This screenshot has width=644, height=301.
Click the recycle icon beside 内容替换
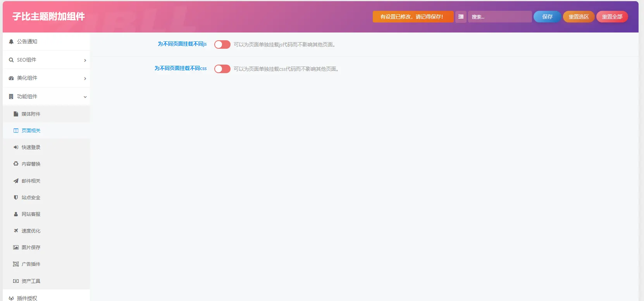(x=16, y=164)
